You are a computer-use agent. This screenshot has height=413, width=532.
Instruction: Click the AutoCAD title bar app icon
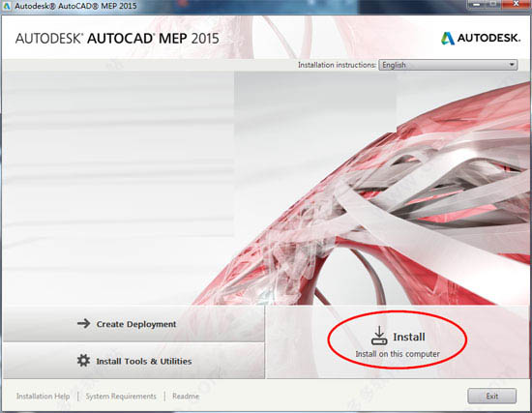coord(7,6)
